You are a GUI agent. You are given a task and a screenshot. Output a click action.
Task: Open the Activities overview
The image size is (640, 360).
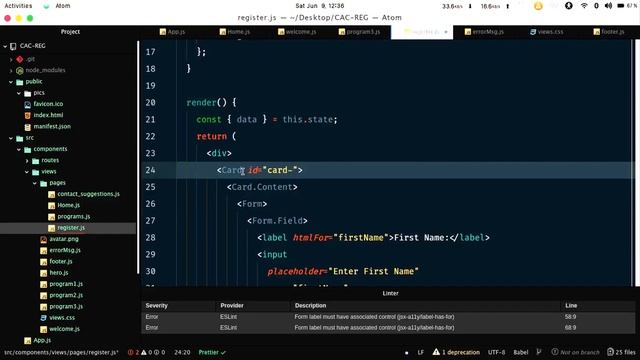click(18, 6)
